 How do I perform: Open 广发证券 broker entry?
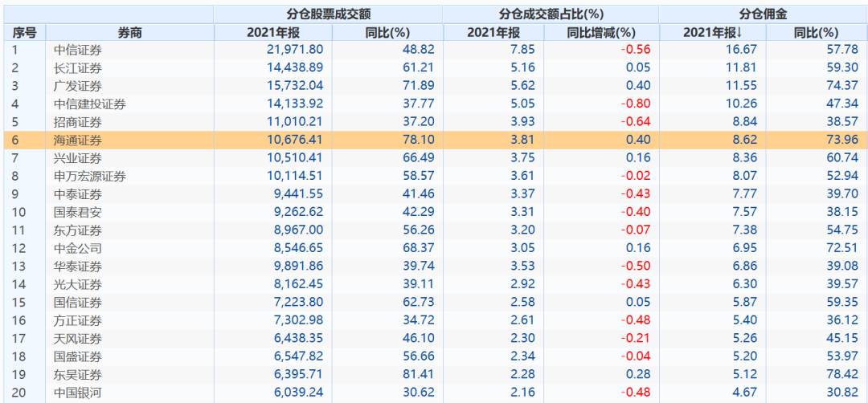78,87
